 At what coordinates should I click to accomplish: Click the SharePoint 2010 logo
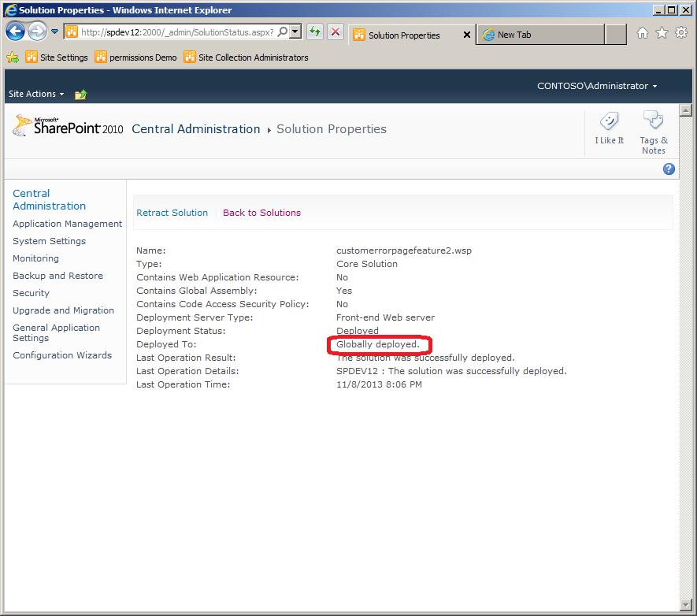(68, 126)
